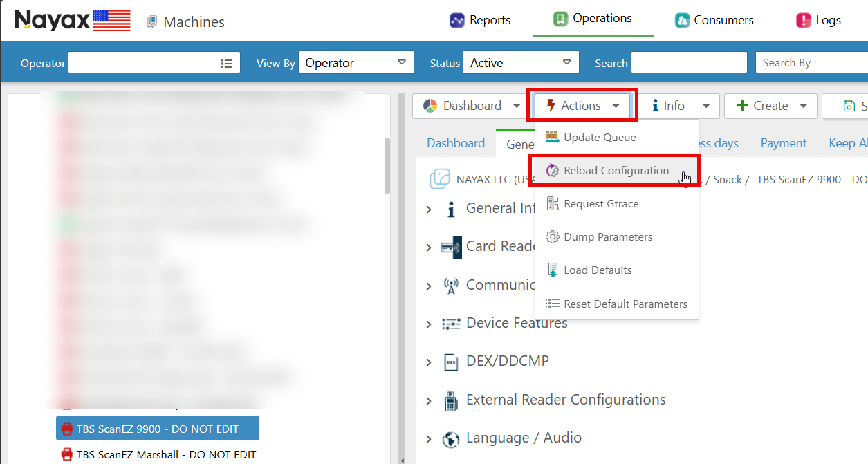The height and width of the screenshot is (464, 868).
Task: Click the machine list vertical scrollbar
Action: tap(387, 166)
